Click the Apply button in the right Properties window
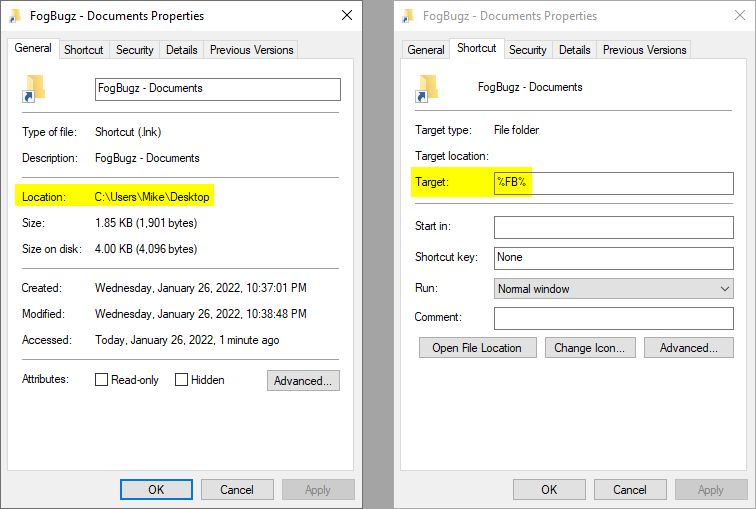This screenshot has width=756, height=509. [x=711, y=490]
